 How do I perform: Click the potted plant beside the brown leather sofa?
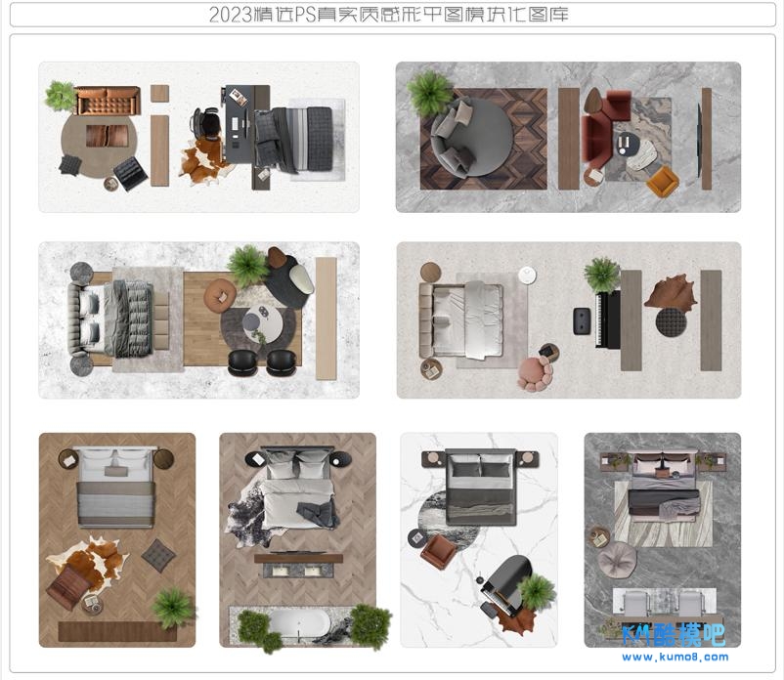[x=61, y=95]
